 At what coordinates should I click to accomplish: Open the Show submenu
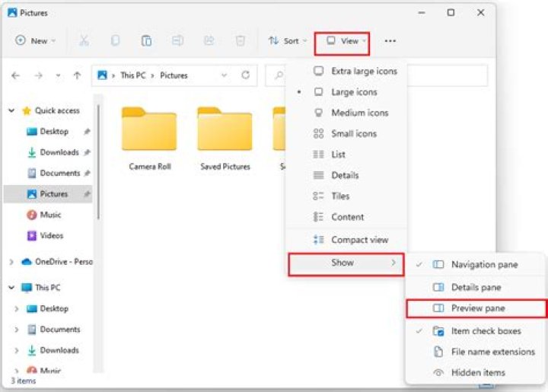346,264
